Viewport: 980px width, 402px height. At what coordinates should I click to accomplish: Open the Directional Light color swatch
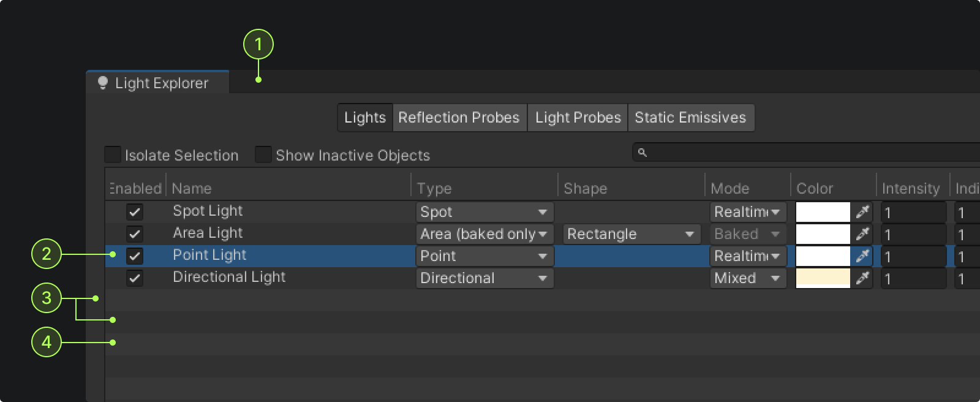click(x=823, y=278)
